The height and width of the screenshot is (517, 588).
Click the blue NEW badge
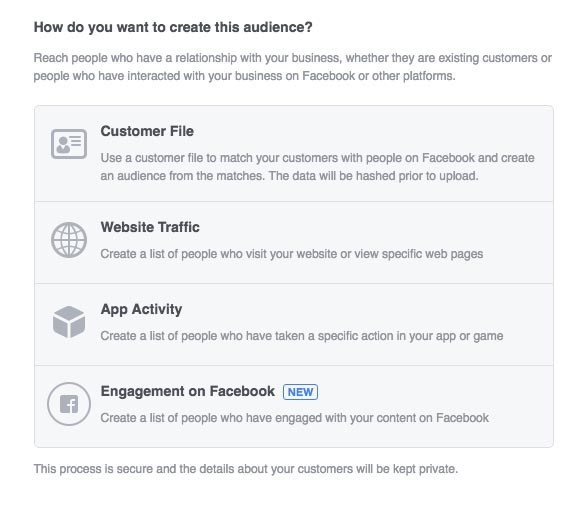pyautogui.click(x=300, y=392)
